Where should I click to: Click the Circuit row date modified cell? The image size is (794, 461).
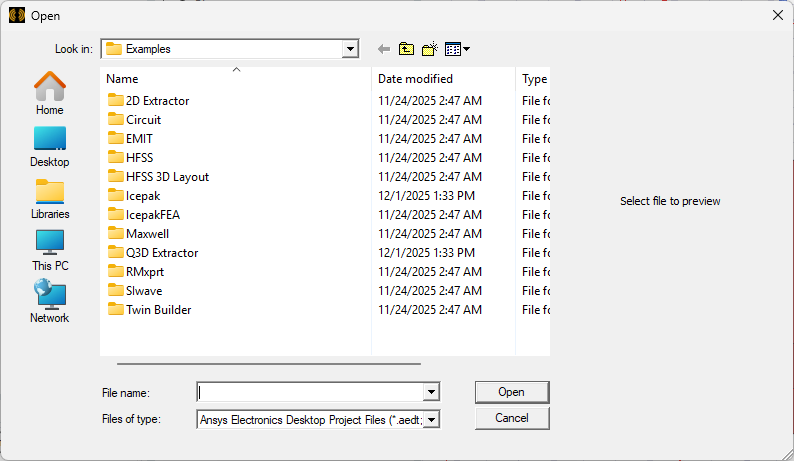[x=430, y=120]
